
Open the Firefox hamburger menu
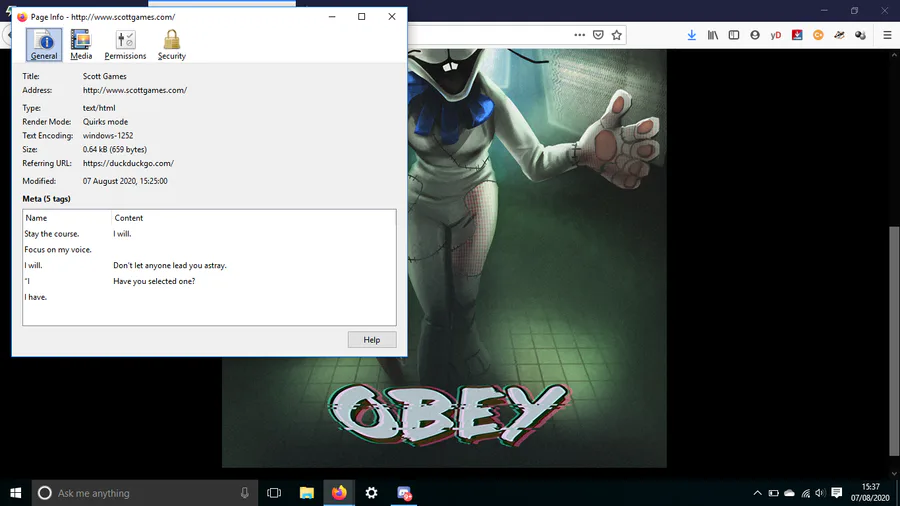click(887, 35)
